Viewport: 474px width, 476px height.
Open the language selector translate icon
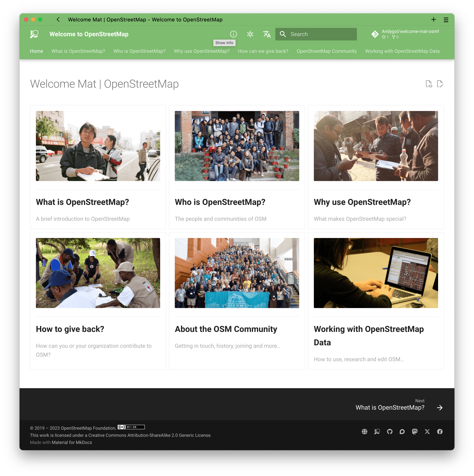click(x=267, y=34)
